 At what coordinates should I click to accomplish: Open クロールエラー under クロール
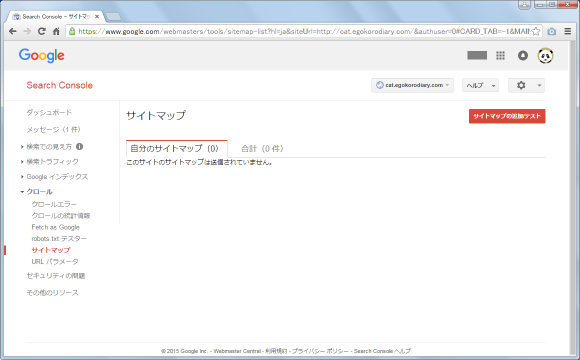[x=54, y=204]
